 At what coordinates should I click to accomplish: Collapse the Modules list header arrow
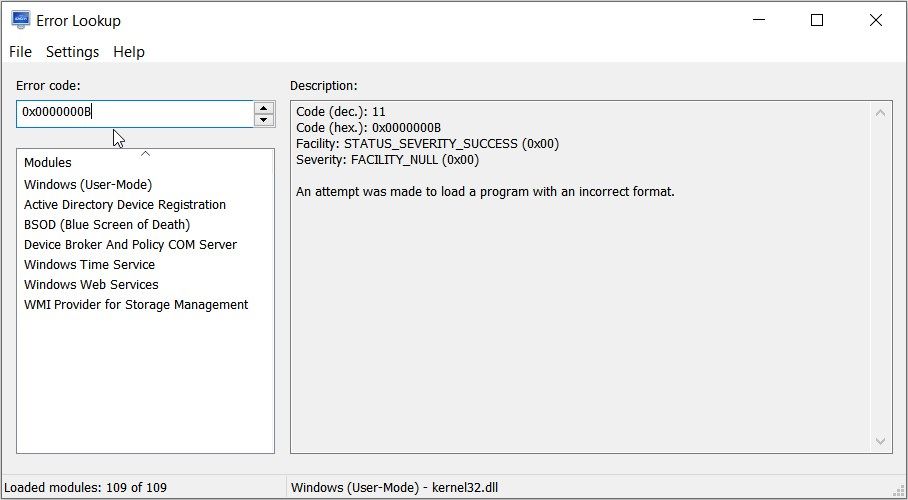click(145, 154)
